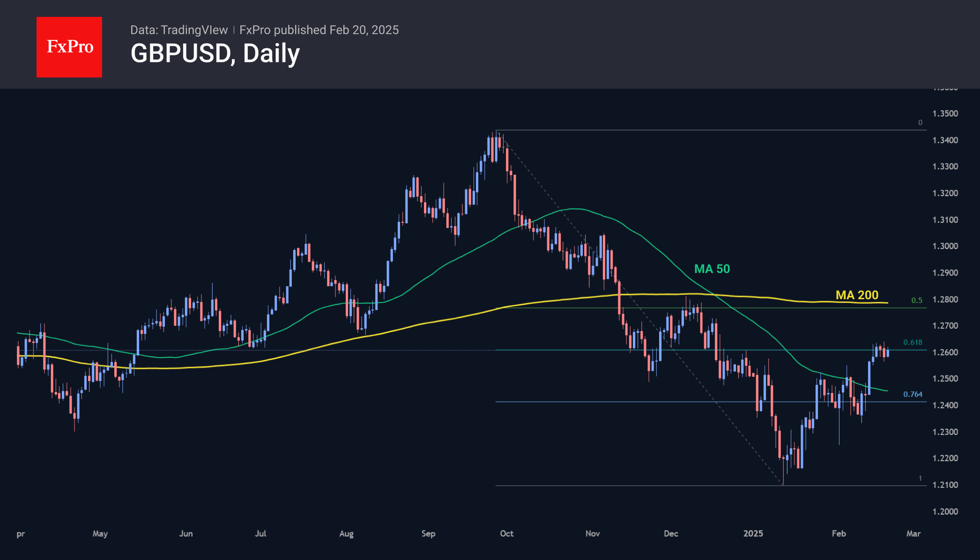Viewport: 980px width, 560px height.
Task: Click the 2025 label on time axis
Action: pyautogui.click(x=753, y=533)
